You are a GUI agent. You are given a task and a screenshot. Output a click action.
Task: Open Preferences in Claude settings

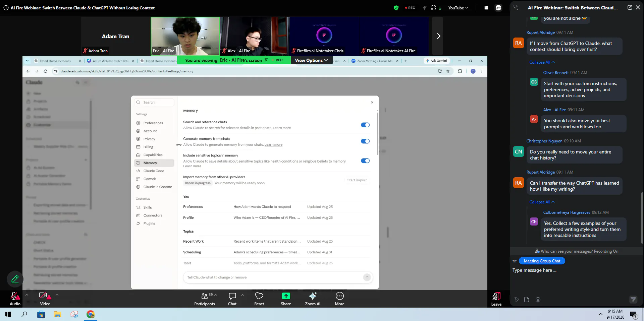coord(154,123)
